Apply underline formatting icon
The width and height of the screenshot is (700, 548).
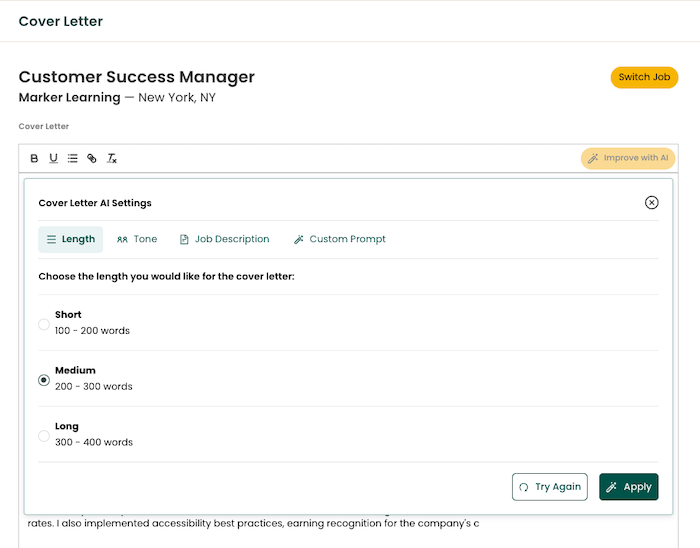54,158
